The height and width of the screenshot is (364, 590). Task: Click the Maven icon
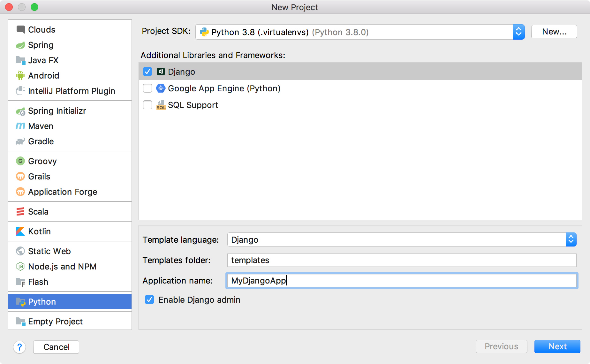20,126
